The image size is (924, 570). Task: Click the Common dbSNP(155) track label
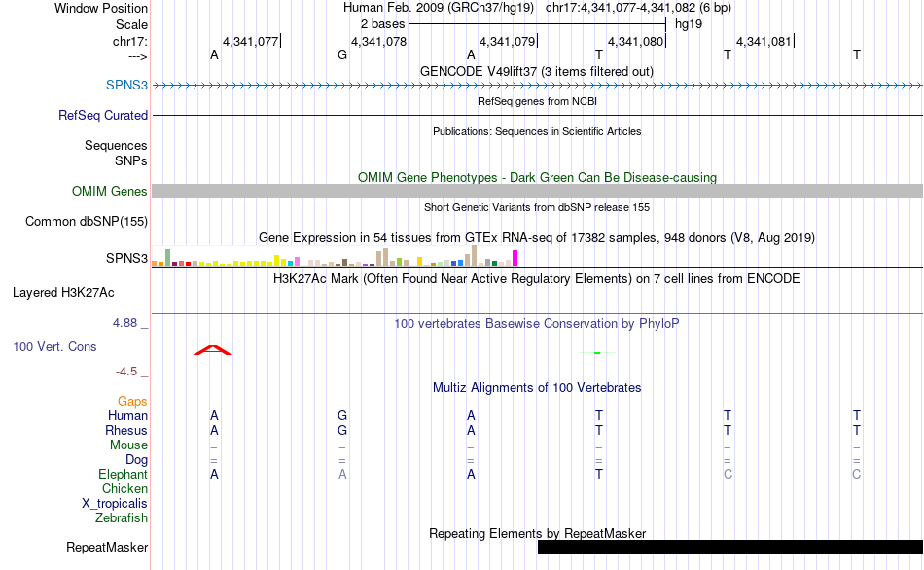tap(86, 221)
